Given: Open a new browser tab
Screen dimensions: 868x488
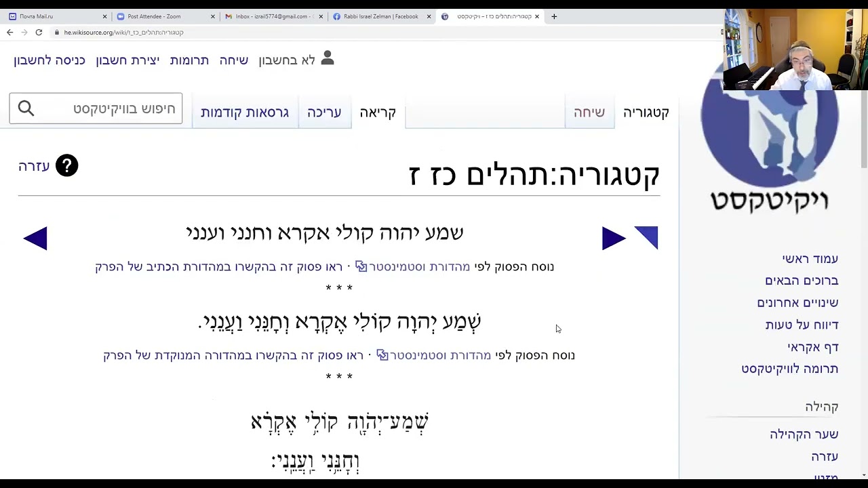Looking at the screenshot, I should coord(554,16).
